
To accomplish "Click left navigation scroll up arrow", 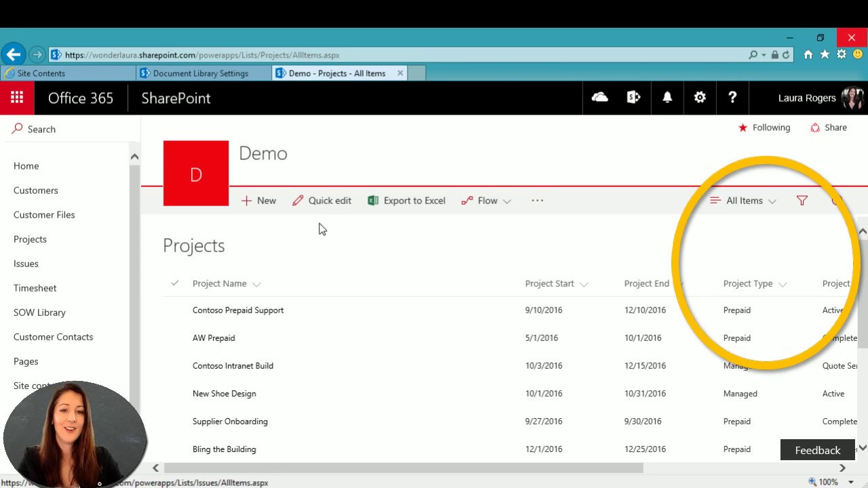I will [134, 157].
